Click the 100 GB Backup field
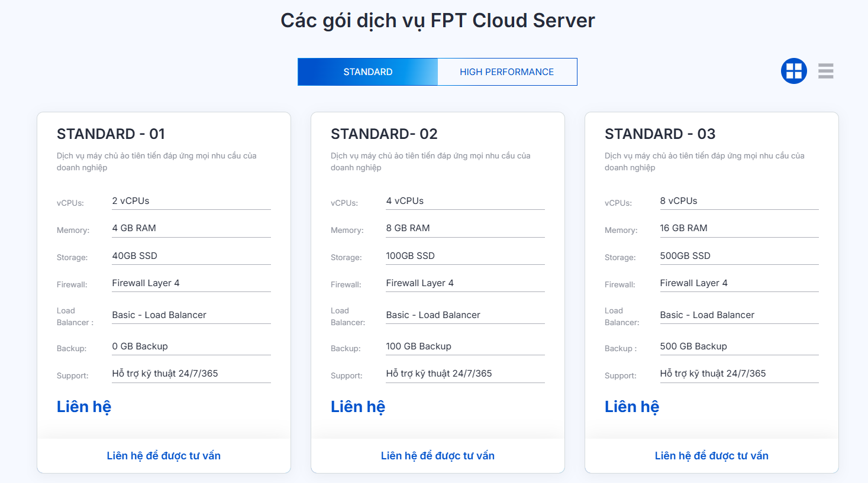 [x=464, y=346]
